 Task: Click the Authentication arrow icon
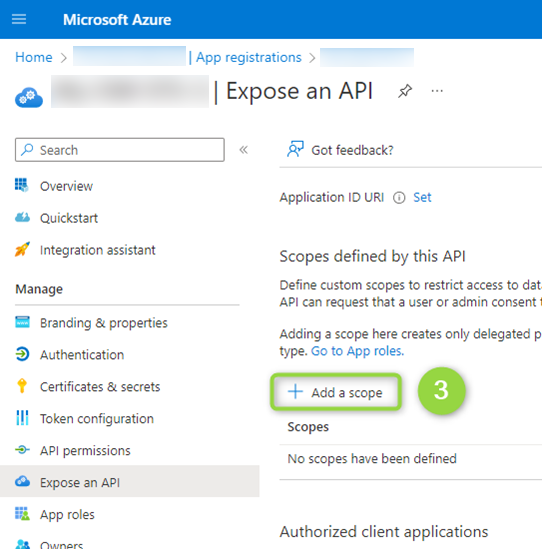point(22,354)
